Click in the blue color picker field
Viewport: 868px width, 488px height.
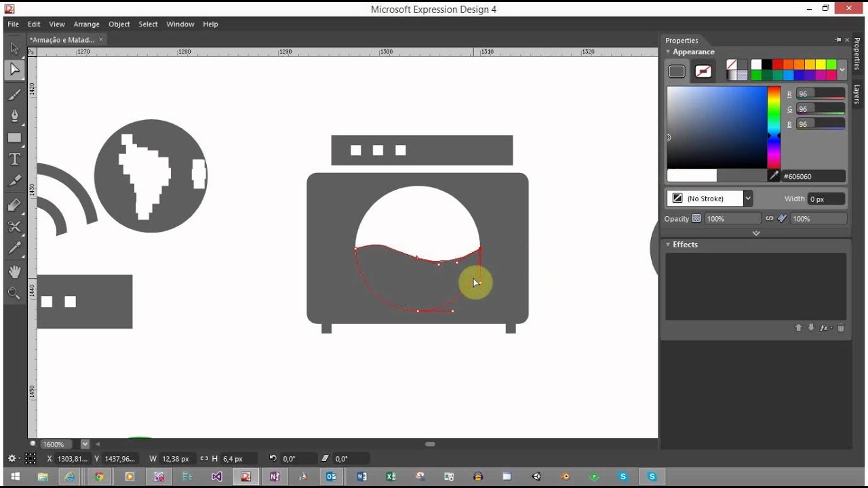click(x=717, y=127)
